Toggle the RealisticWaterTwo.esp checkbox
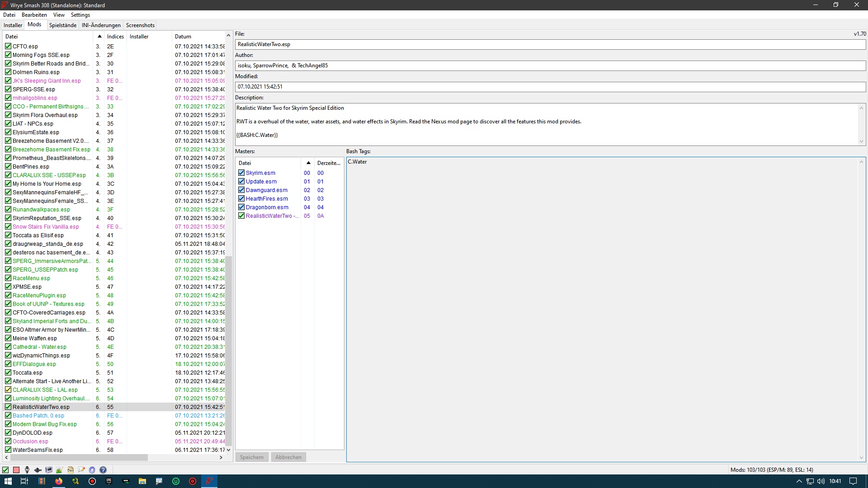This screenshot has width=868, height=488. (x=8, y=407)
